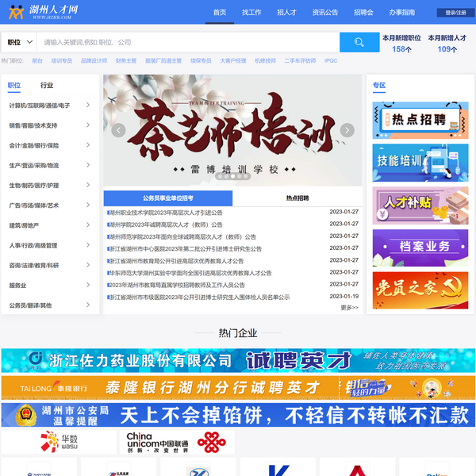Click the magnifier search button
Image resolution: width=476 pixels, height=476 pixels.
coord(359,42)
